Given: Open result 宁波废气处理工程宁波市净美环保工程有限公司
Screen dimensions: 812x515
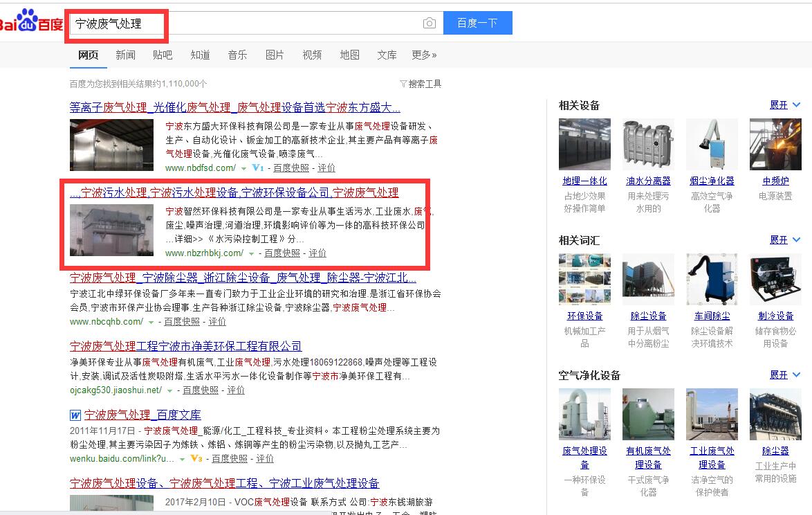Looking at the screenshot, I should (x=186, y=346).
